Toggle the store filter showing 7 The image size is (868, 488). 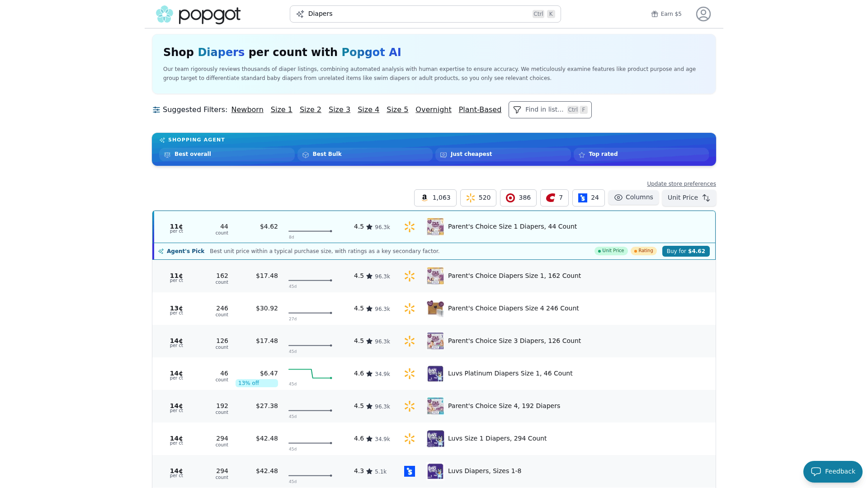[554, 198]
